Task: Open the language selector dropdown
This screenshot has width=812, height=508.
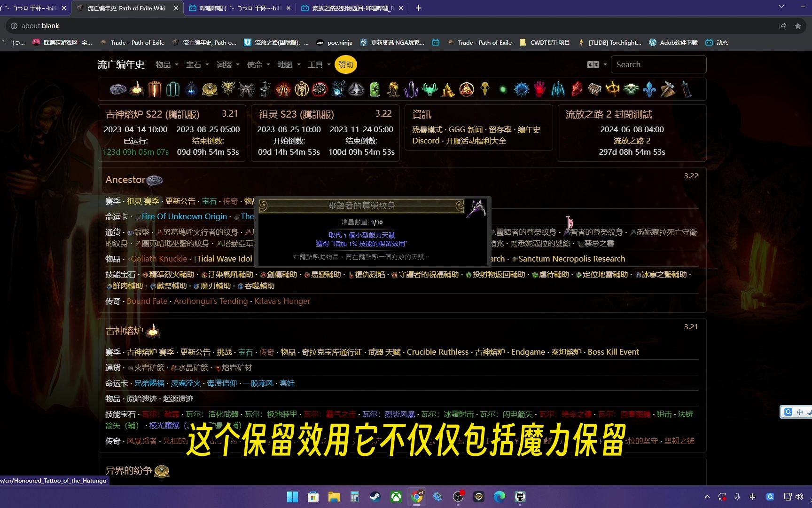Action: tap(597, 64)
